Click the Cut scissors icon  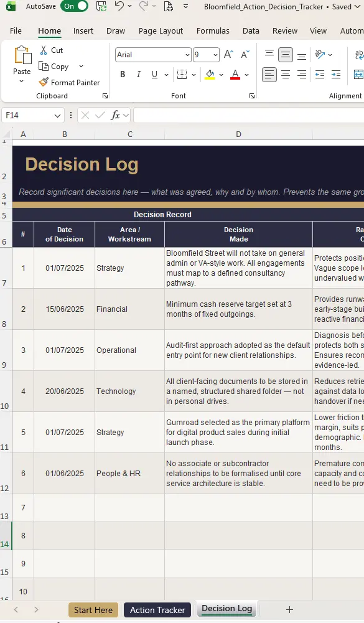tap(44, 50)
